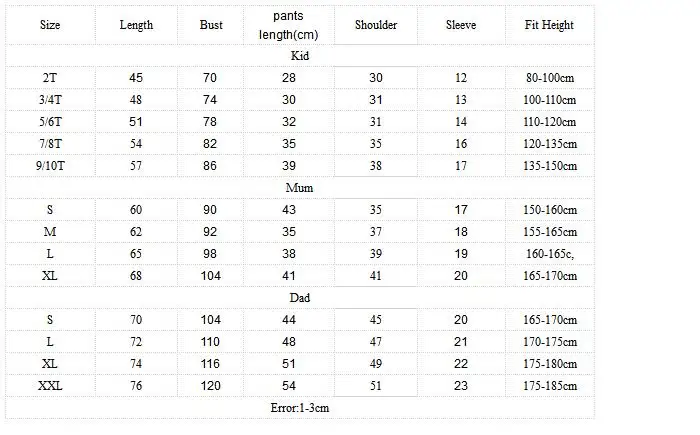This screenshot has width=700, height=435.
Task: Select the 9/10T size cell
Action: [x=50, y=166]
